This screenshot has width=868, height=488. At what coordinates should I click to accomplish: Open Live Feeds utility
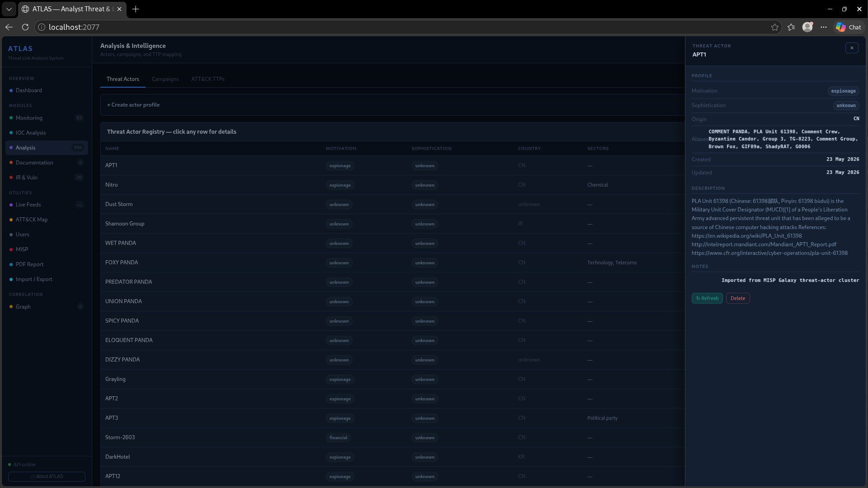pyautogui.click(x=47, y=205)
